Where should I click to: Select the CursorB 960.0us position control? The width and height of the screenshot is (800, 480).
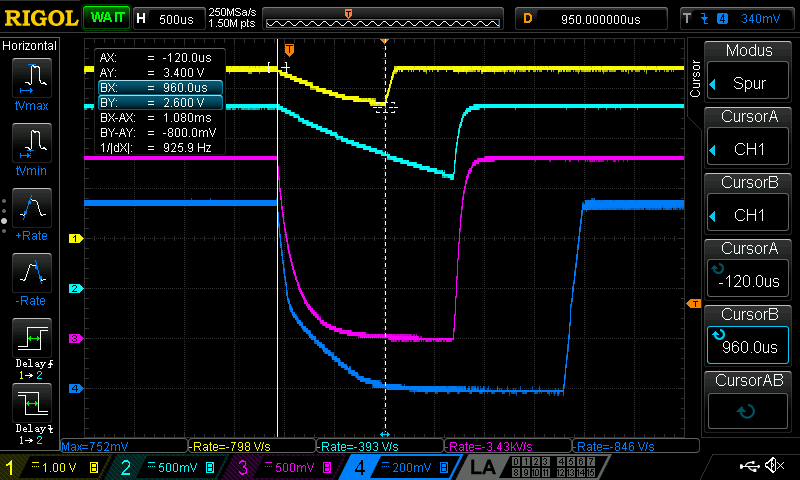pos(747,335)
